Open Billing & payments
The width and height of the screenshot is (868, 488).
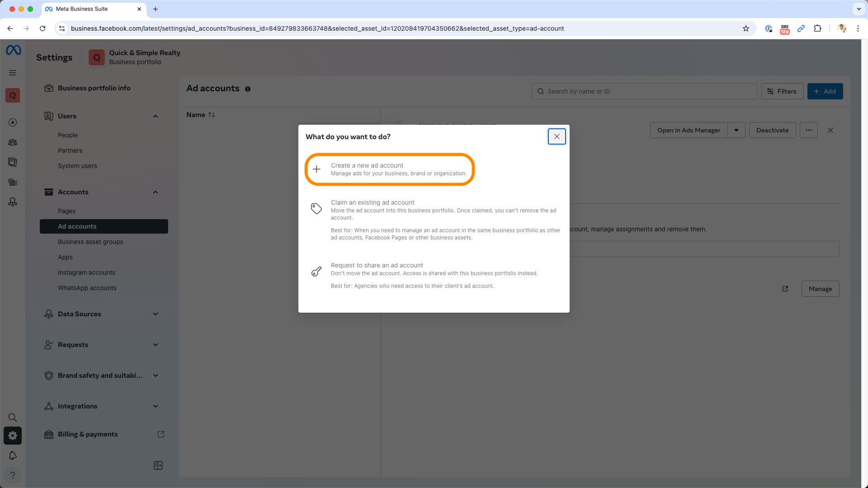(88, 434)
